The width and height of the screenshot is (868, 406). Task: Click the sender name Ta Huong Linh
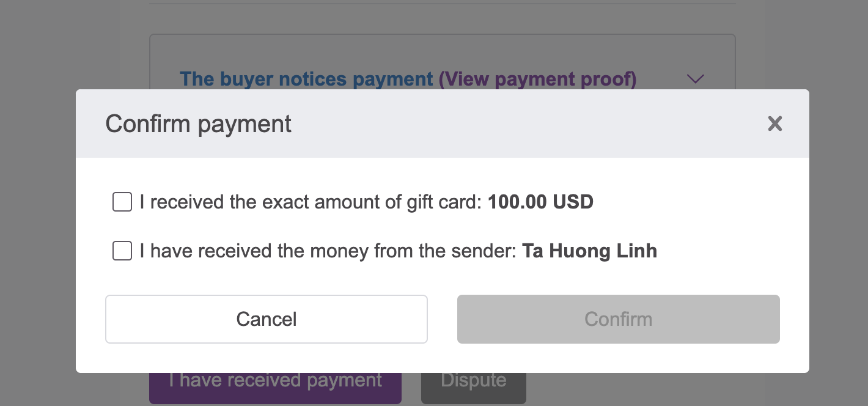pyautogui.click(x=589, y=251)
